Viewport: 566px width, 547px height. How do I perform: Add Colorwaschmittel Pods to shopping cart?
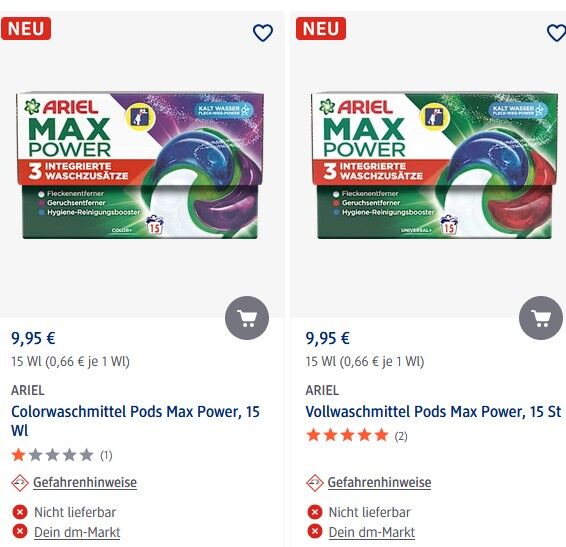(x=247, y=318)
